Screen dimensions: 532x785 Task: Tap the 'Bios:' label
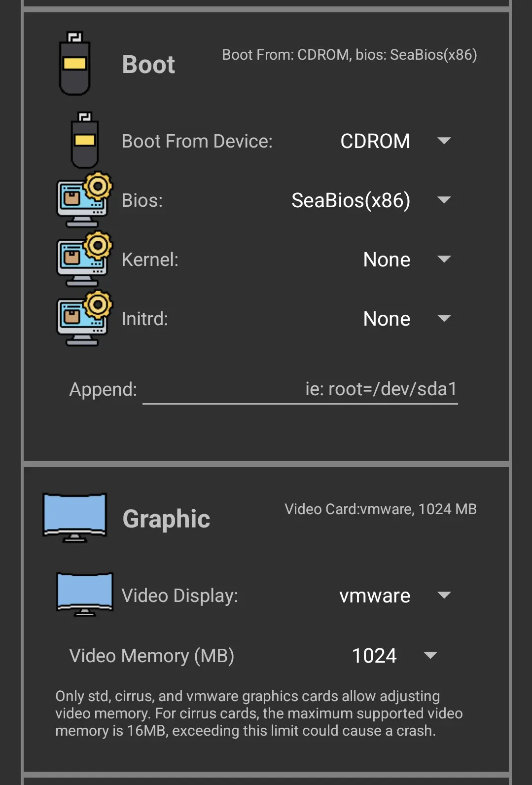point(142,200)
